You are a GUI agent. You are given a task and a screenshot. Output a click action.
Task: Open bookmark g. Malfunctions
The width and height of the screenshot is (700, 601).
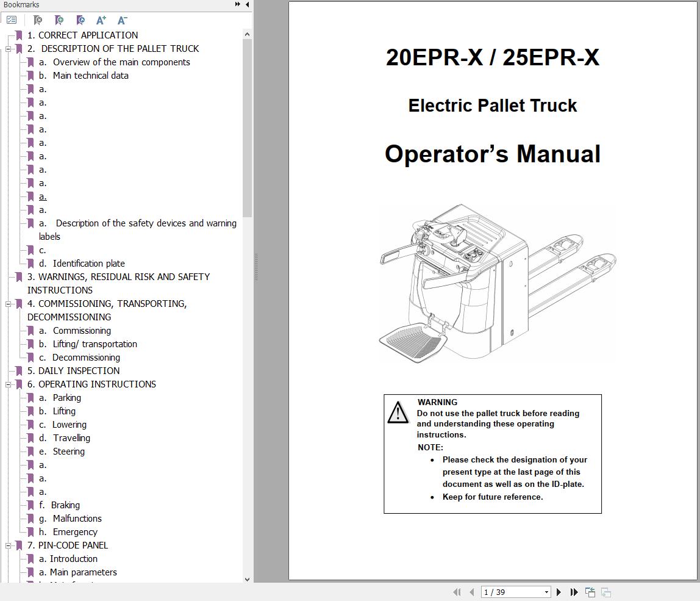(x=70, y=519)
